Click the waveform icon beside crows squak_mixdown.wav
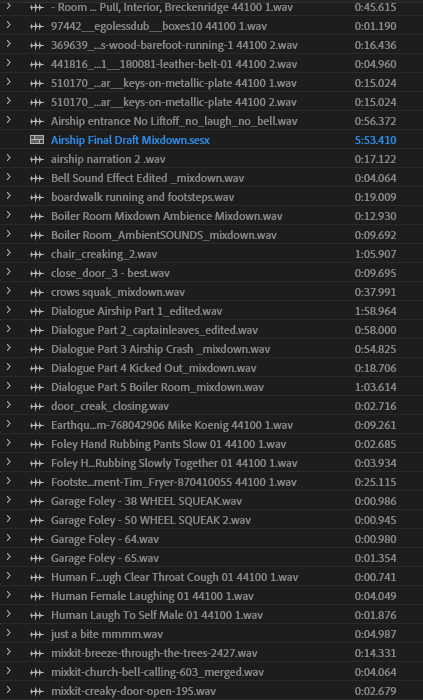This screenshot has height=700, width=423. point(37,292)
